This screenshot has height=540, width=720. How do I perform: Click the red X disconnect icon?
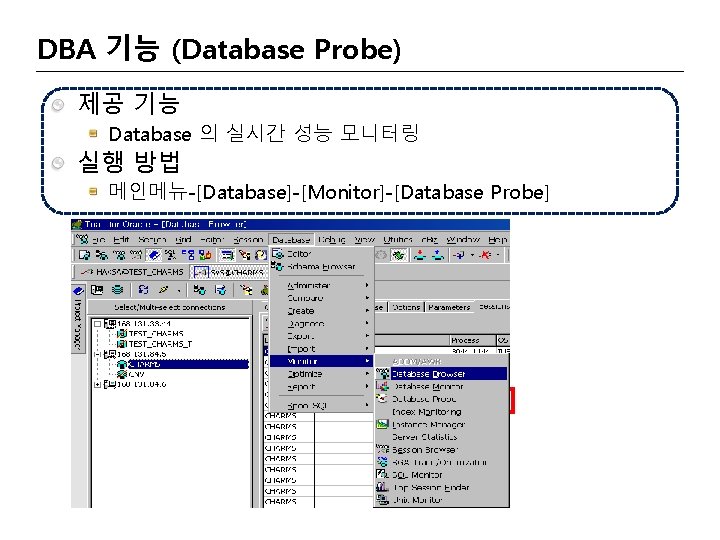pos(486,255)
